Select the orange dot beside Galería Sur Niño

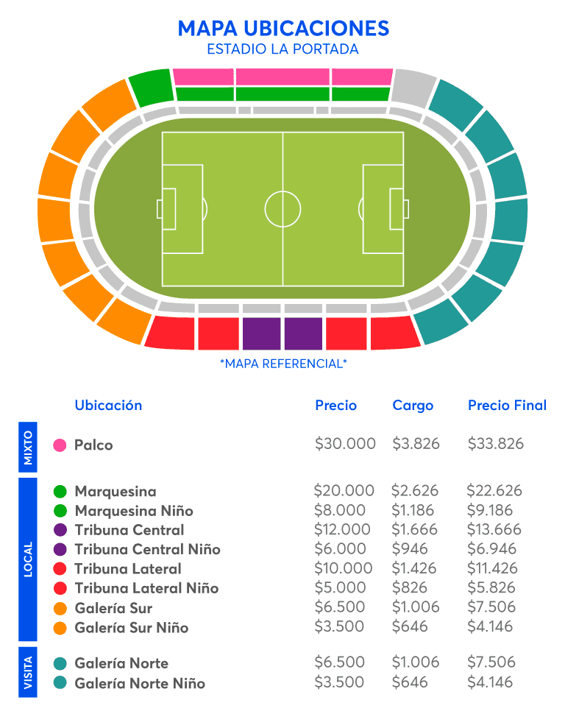(x=60, y=628)
